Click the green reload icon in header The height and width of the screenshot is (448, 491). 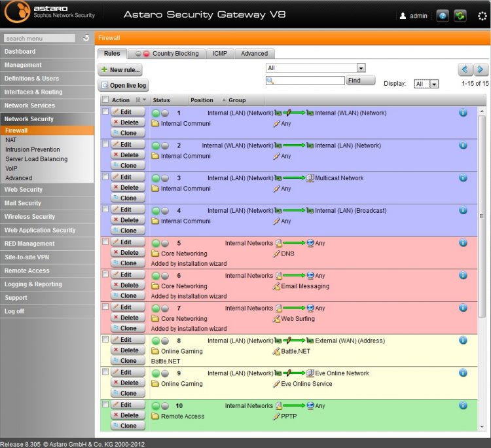[x=461, y=16]
